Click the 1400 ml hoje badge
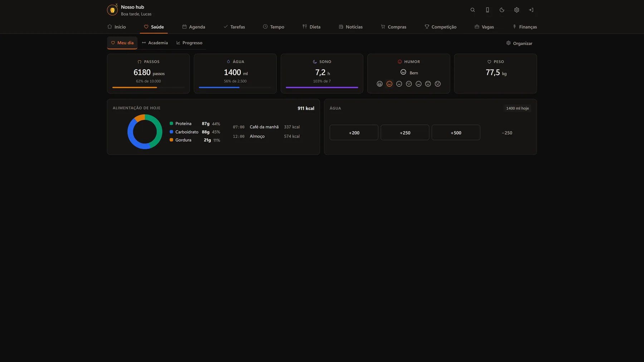 [517, 108]
